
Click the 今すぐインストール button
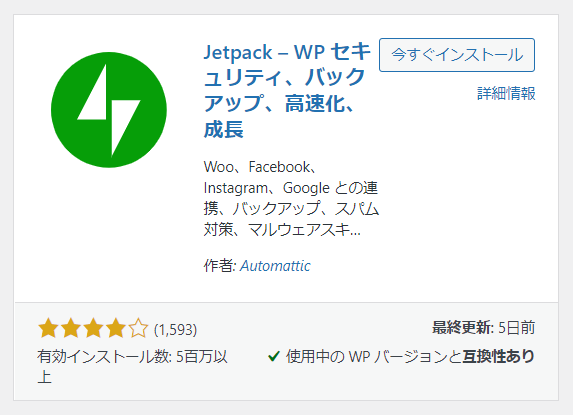457,55
